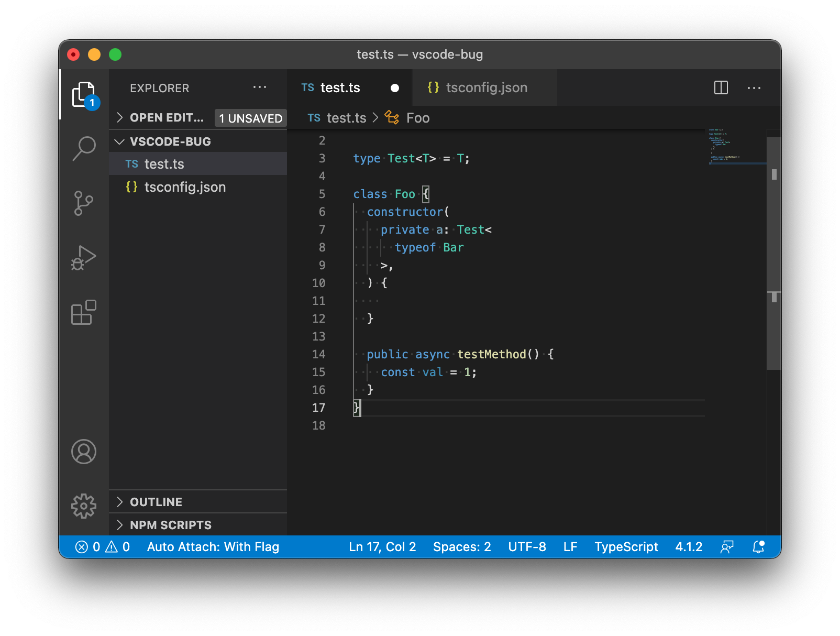
Task: Open Explorer Views and More Actions ellipsis
Action: click(x=260, y=87)
